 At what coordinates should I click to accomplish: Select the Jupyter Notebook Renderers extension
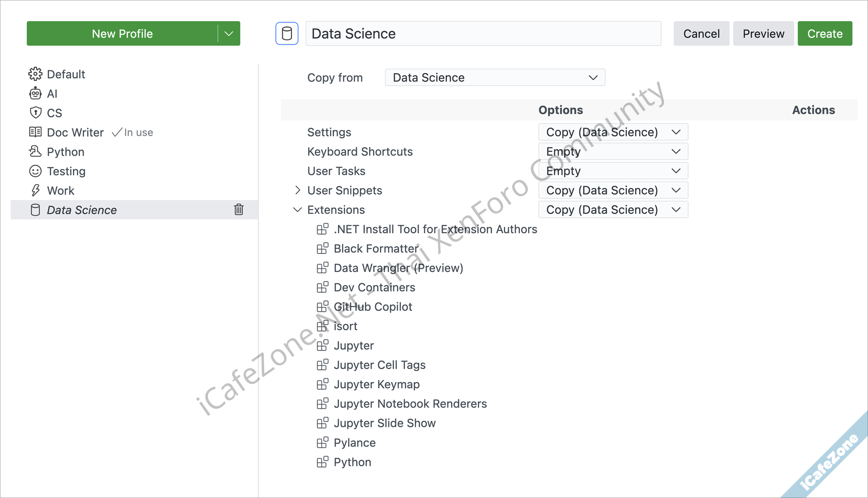pos(410,403)
